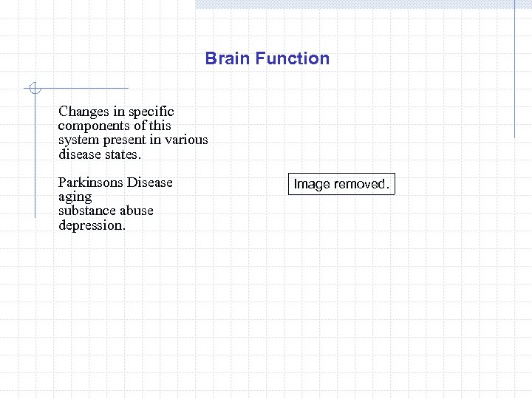Viewport: 532px width, 399px height.
Task: Click the text 'substance abuse'
Action: (x=106, y=211)
